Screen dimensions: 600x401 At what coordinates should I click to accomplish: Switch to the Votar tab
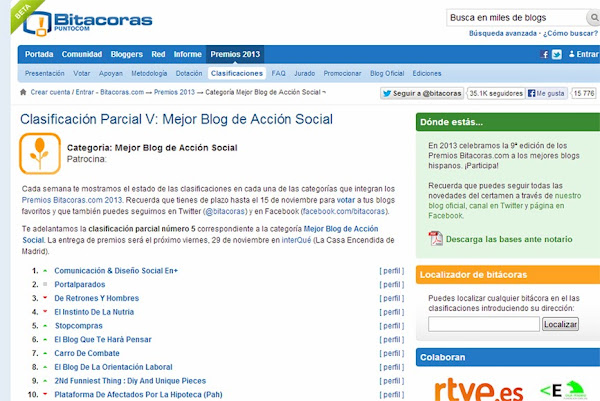click(82, 73)
